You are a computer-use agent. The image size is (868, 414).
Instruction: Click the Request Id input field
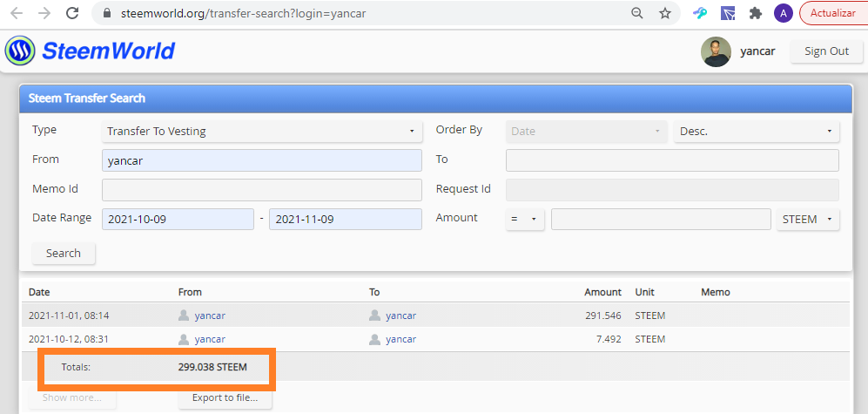click(672, 189)
